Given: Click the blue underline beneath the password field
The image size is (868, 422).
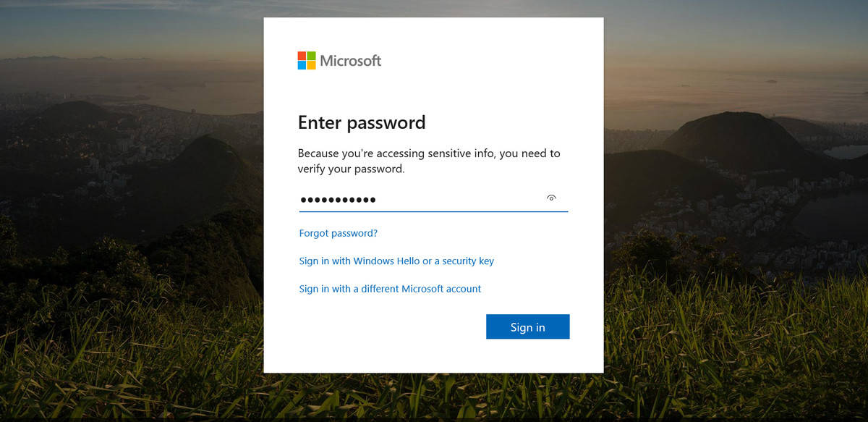Looking at the screenshot, I should pyautogui.click(x=433, y=211).
